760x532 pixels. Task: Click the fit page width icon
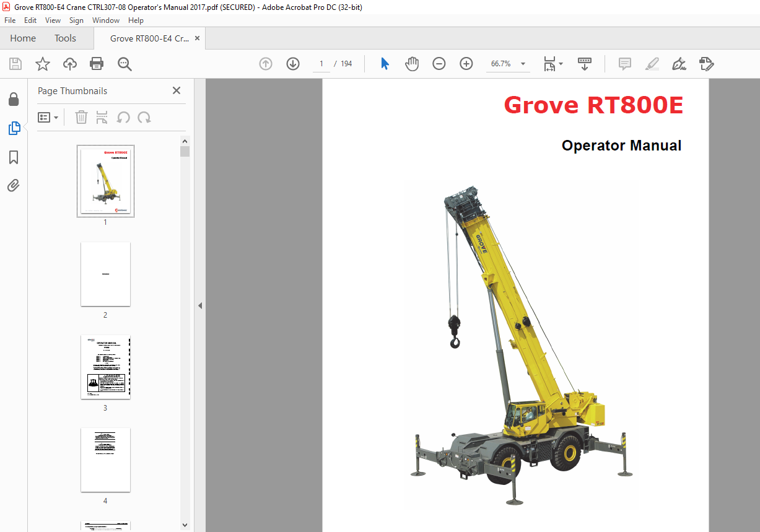(x=549, y=64)
